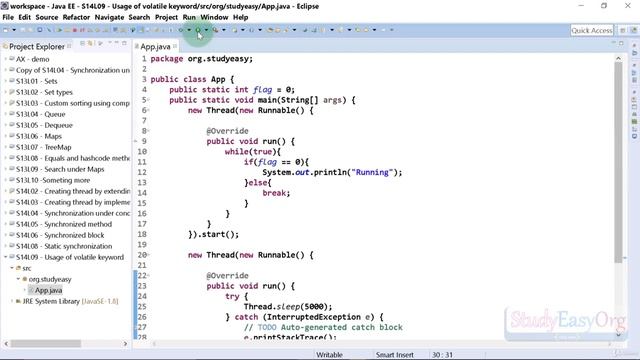640x360 pixels.
Task: Select the S13L01 - Sets project
Action: pos(36,81)
